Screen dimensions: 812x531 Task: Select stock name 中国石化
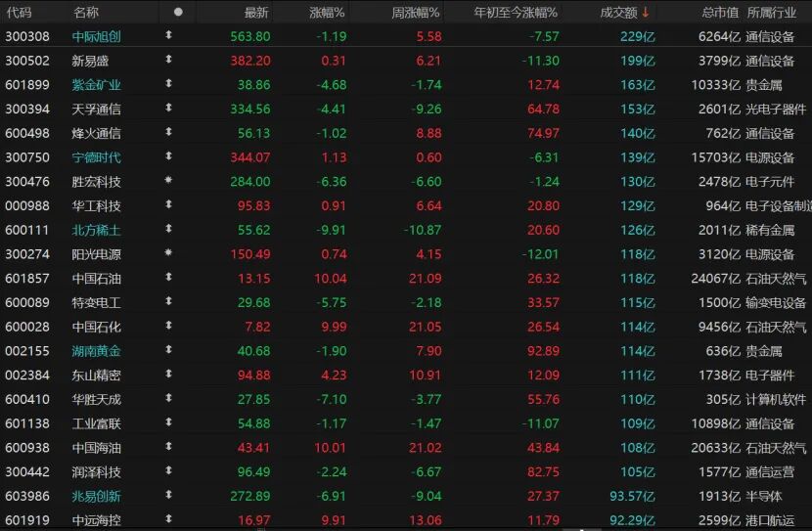96,327
